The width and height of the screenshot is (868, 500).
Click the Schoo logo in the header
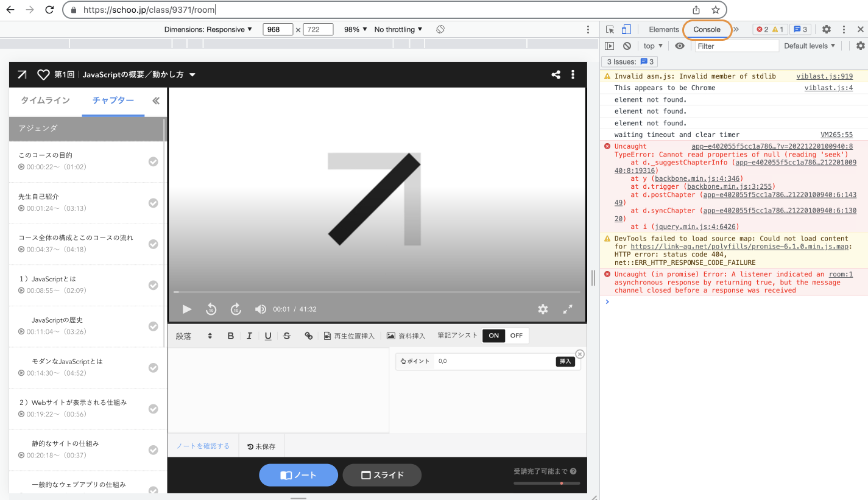(x=22, y=74)
